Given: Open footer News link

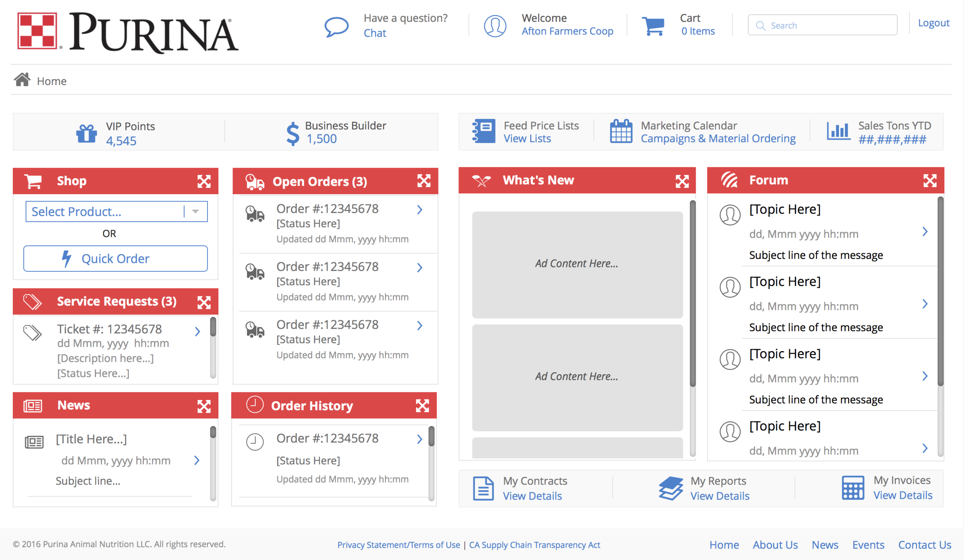Looking at the screenshot, I should (x=825, y=545).
